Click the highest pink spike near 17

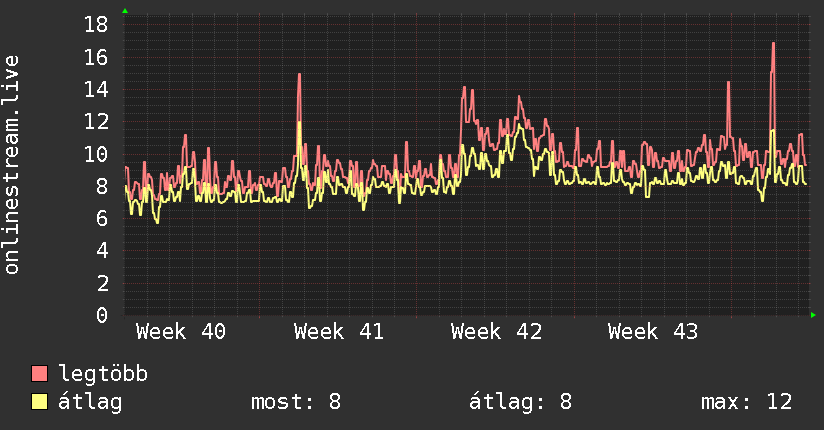(x=774, y=44)
